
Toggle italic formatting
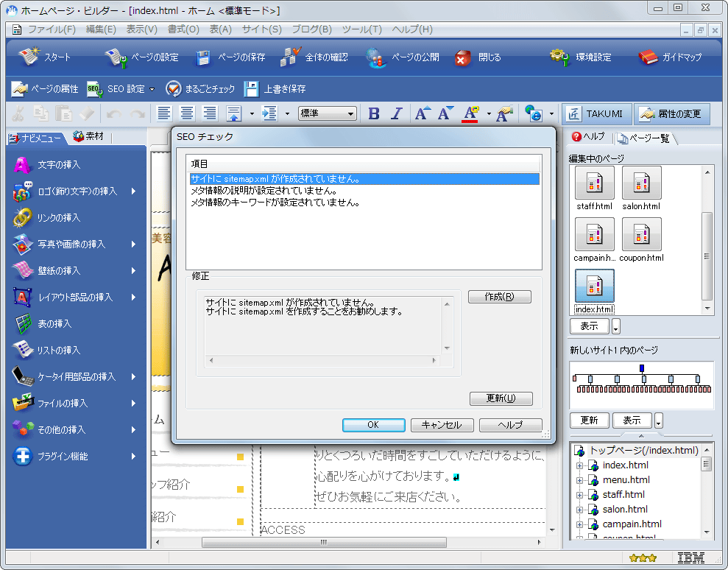[x=397, y=113]
